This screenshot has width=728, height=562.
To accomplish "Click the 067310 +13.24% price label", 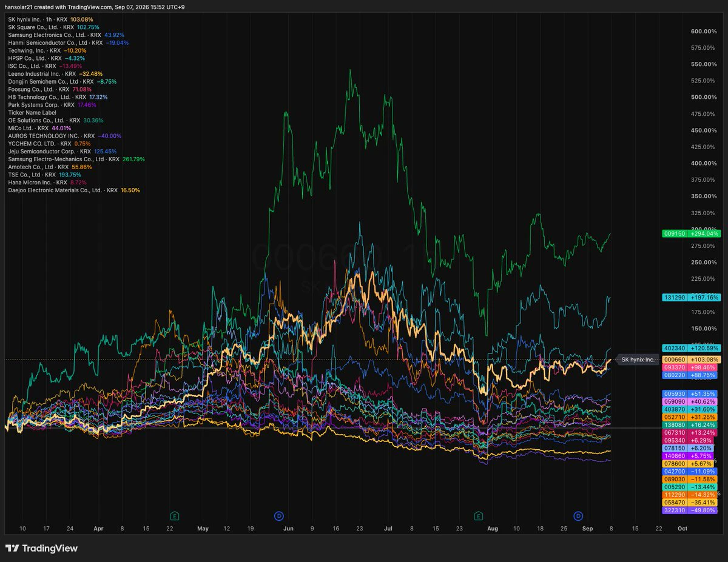I will tap(691, 433).
